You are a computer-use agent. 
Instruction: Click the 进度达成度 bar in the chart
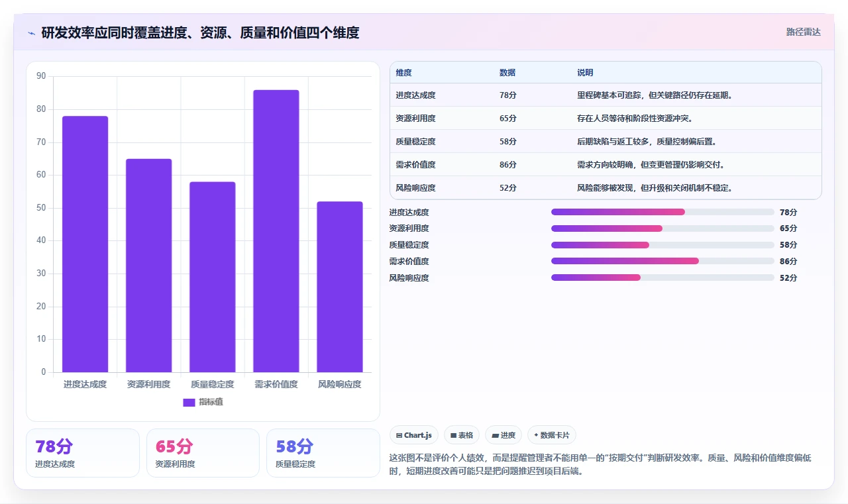pyautogui.click(x=85, y=244)
